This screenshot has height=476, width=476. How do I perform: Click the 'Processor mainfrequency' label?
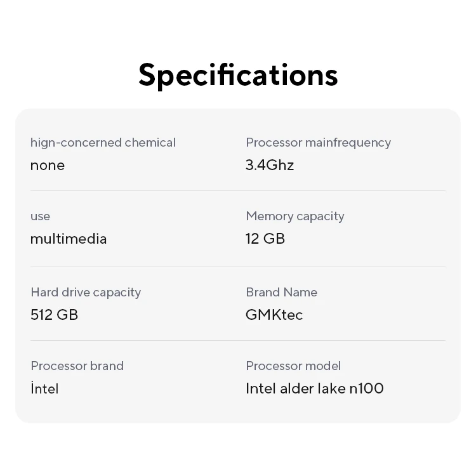[318, 143]
